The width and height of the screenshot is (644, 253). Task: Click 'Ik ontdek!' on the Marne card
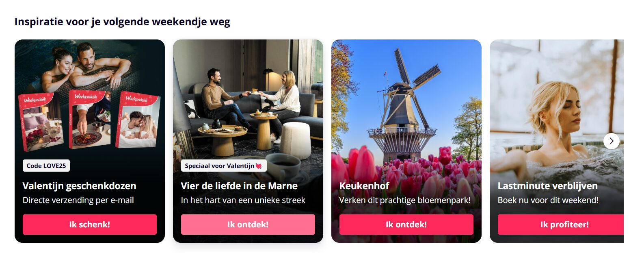[x=248, y=225]
